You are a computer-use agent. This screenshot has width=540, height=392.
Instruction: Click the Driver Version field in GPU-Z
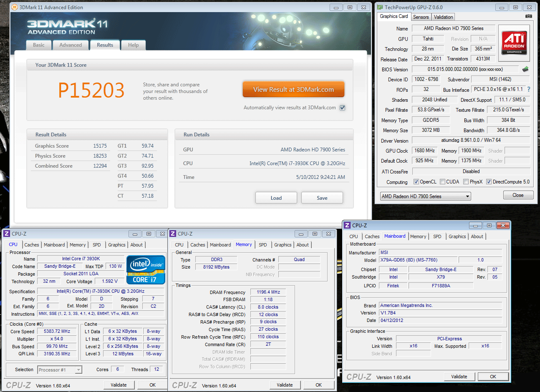471,140
